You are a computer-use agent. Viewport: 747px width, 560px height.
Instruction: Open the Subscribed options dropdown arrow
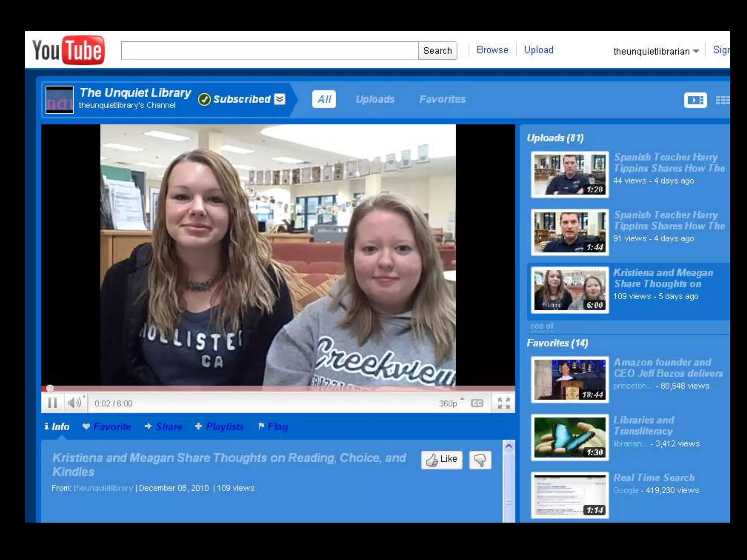coord(280,99)
